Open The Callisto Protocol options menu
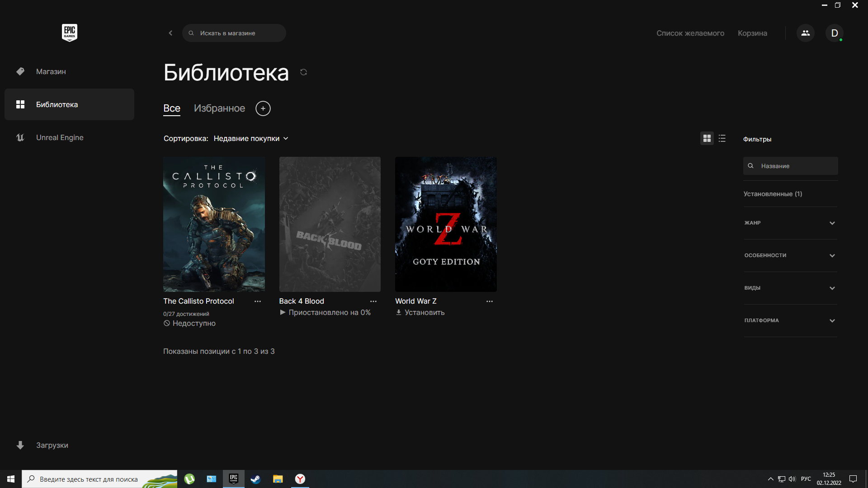The width and height of the screenshot is (868, 488). [x=258, y=301]
